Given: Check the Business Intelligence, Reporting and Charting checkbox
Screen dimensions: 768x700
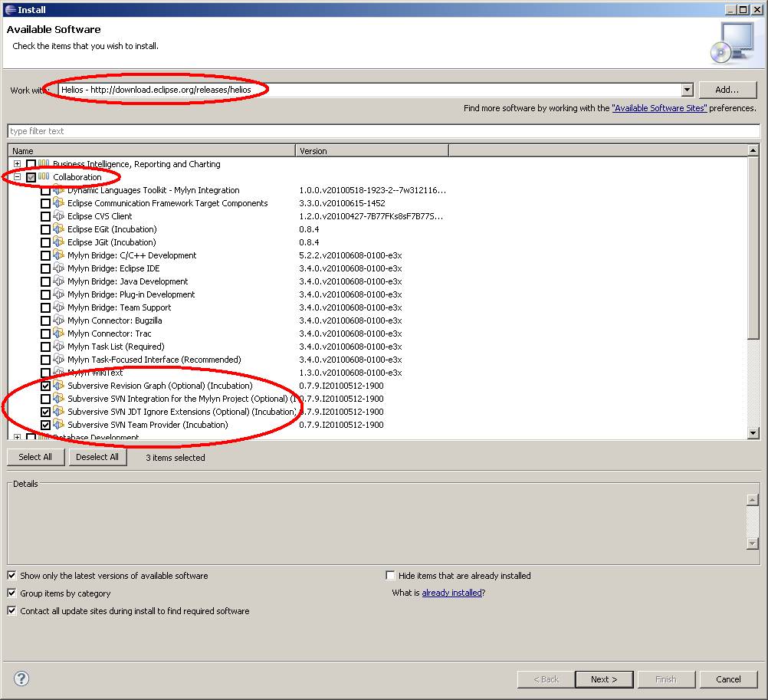Looking at the screenshot, I should 31,164.
